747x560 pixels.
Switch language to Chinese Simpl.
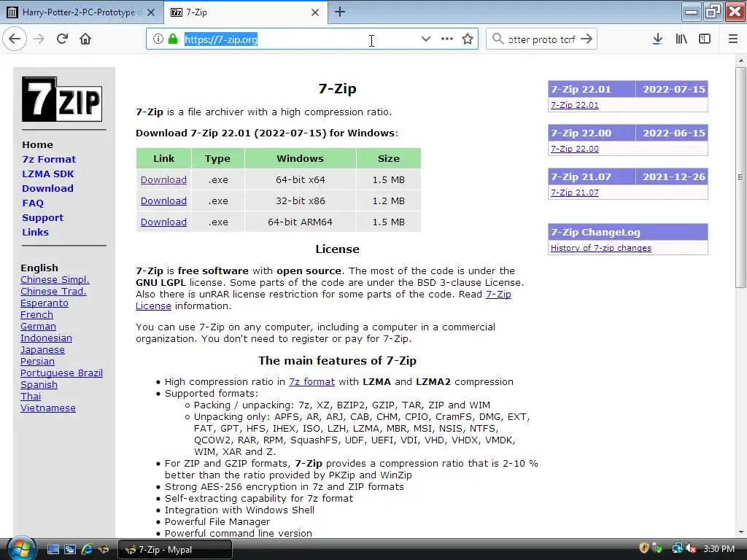pyautogui.click(x=55, y=280)
